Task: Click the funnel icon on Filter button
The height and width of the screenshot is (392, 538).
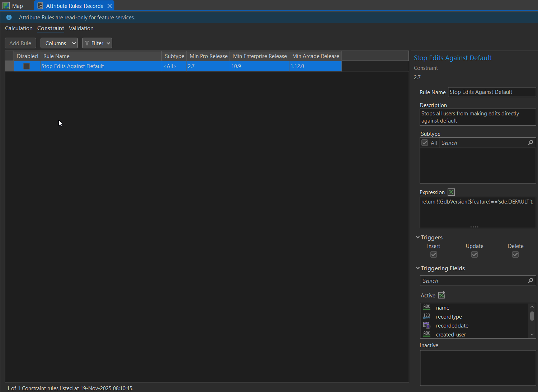Action: click(x=87, y=43)
